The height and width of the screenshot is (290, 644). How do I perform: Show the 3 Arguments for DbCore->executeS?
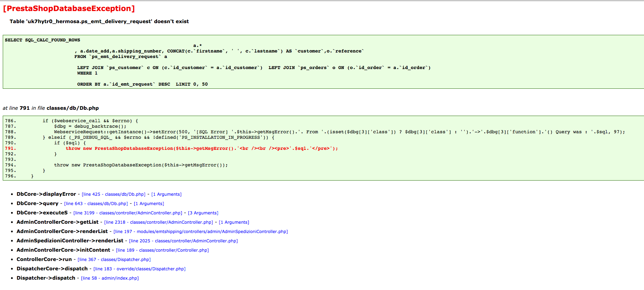tap(203, 213)
